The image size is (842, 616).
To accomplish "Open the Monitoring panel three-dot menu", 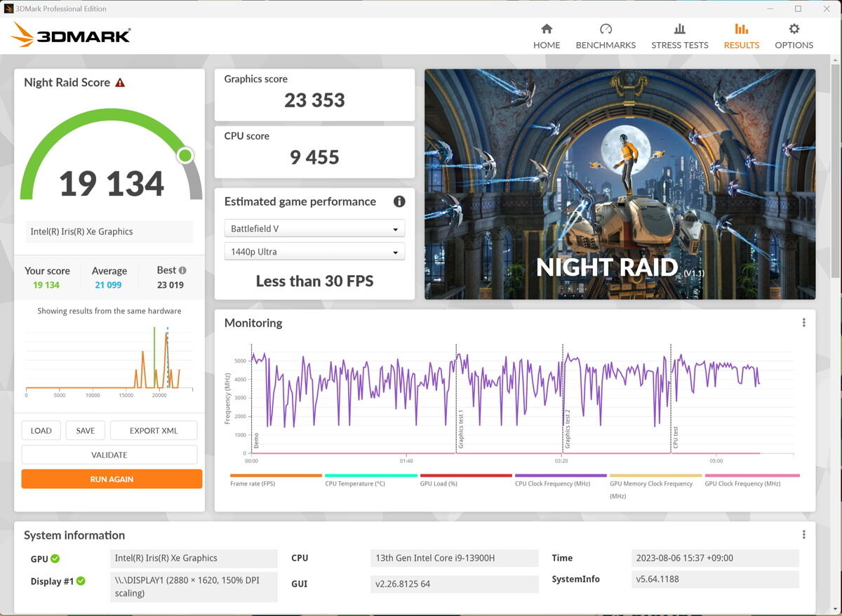I will (804, 323).
